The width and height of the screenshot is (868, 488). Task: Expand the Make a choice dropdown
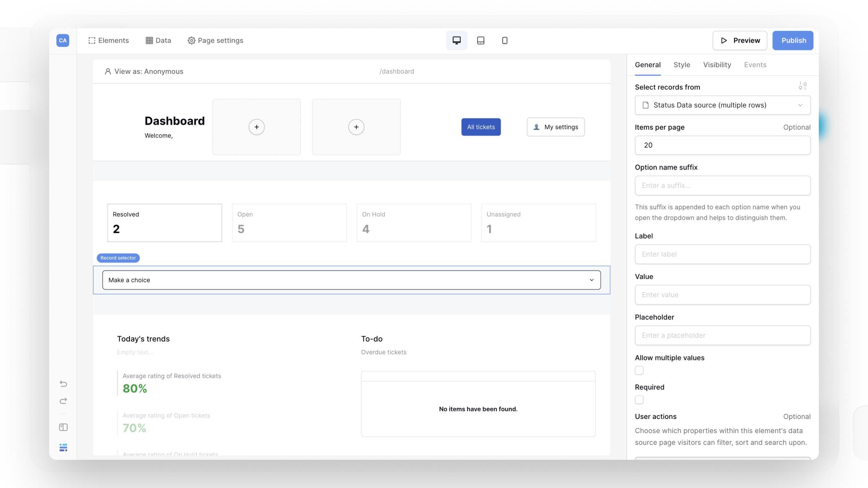(351, 280)
